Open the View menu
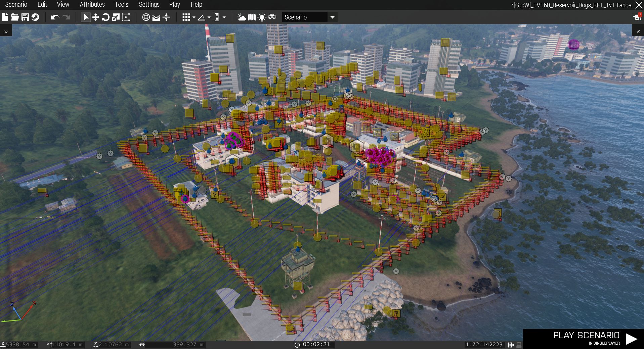 pos(63,4)
